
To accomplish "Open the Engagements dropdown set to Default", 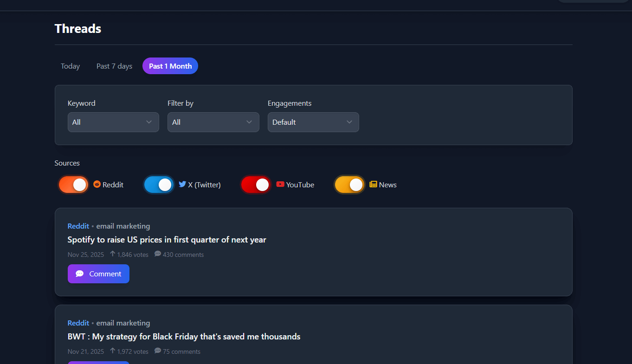I will 313,122.
